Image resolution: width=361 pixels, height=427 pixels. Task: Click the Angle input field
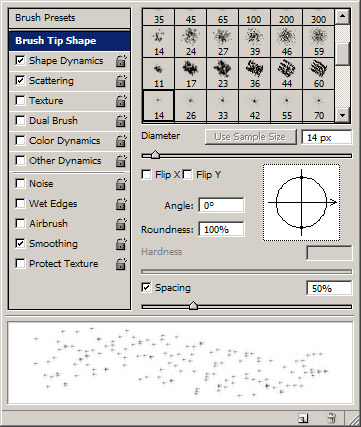click(x=221, y=205)
